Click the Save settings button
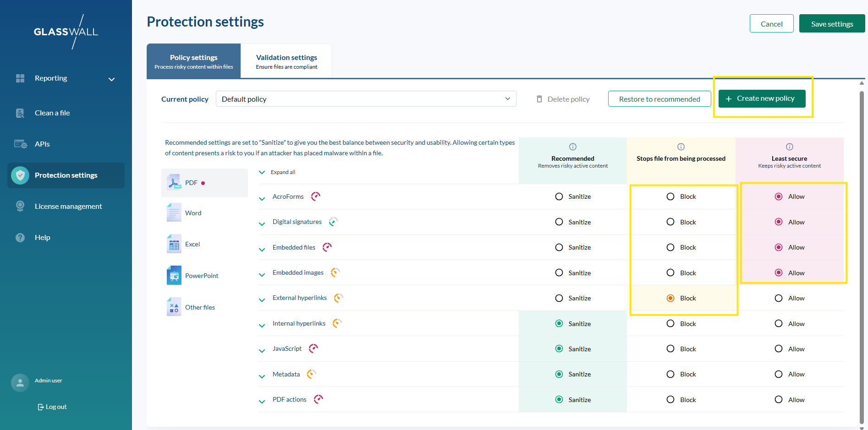This screenshot has width=868, height=430. [x=832, y=24]
